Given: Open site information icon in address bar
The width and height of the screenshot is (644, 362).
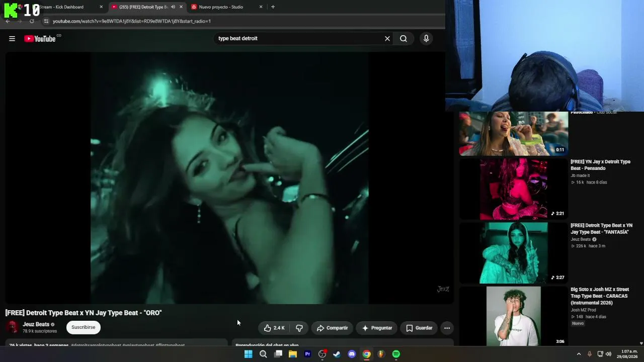Looking at the screenshot, I should (x=46, y=21).
